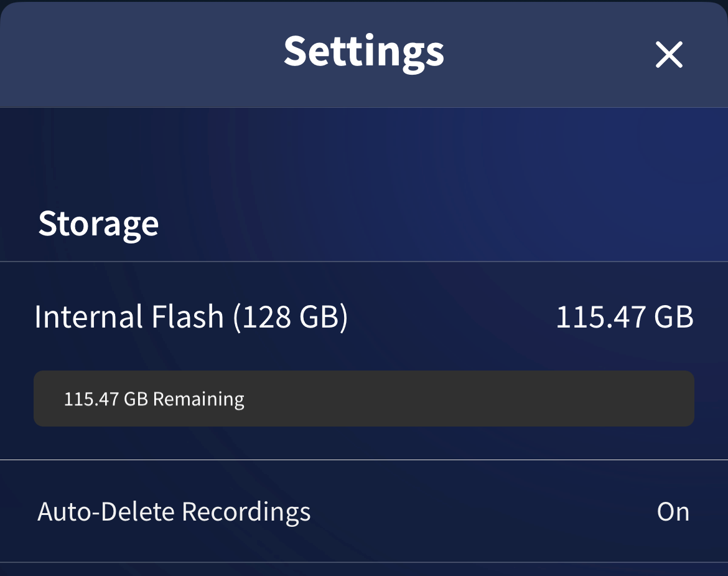Click the word Auto-Delete
Image resolution: width=728 pixels, height=576 pixels.
point(106,512)
